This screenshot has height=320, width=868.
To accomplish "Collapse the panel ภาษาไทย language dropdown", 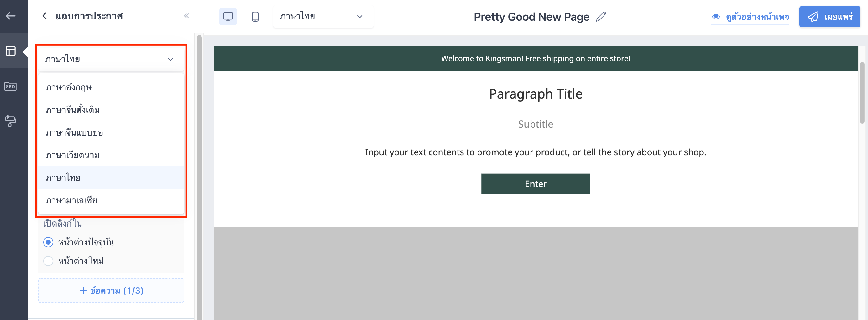I will pyautogui.click(x=111, y=59).
